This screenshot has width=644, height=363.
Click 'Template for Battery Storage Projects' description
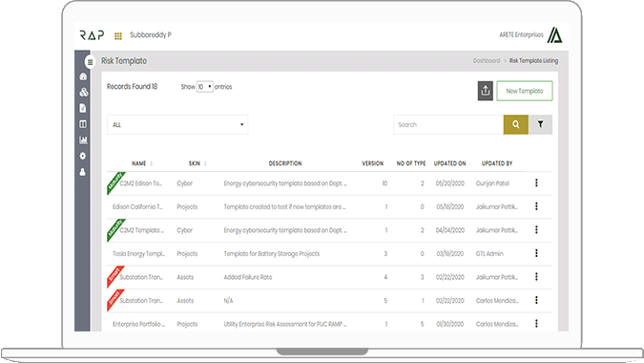(x=272, y=254)
